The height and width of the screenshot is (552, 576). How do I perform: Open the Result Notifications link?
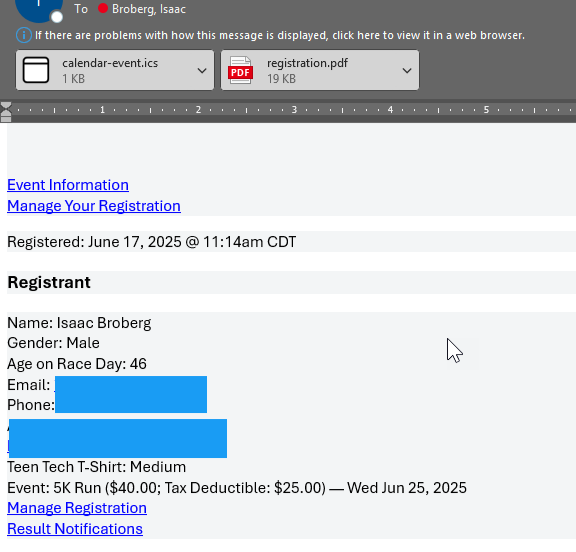tap(75, 529)
